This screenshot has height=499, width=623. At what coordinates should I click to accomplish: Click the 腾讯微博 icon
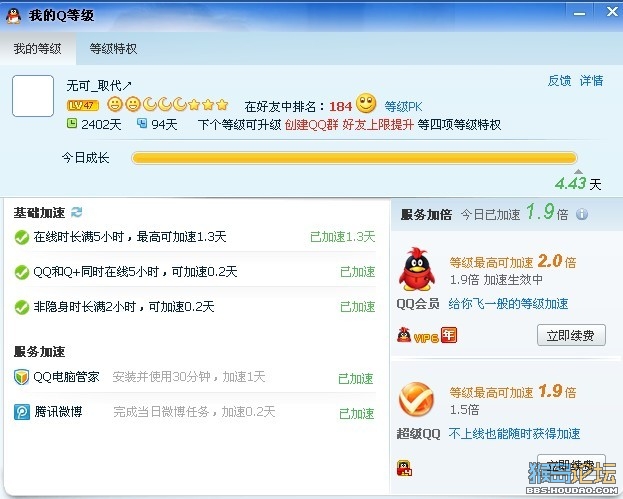click(x=21, y=412)
